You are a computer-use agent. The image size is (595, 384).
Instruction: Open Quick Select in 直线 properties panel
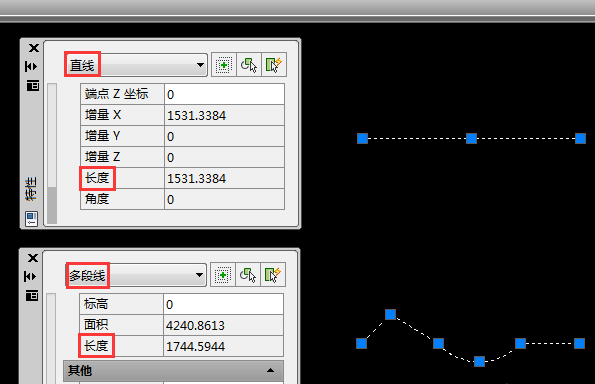point(274,65)
